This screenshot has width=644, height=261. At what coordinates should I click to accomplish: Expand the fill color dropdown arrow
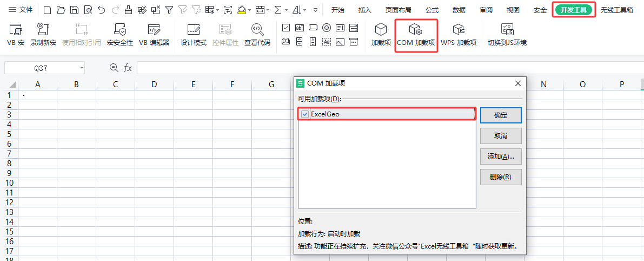249,10
